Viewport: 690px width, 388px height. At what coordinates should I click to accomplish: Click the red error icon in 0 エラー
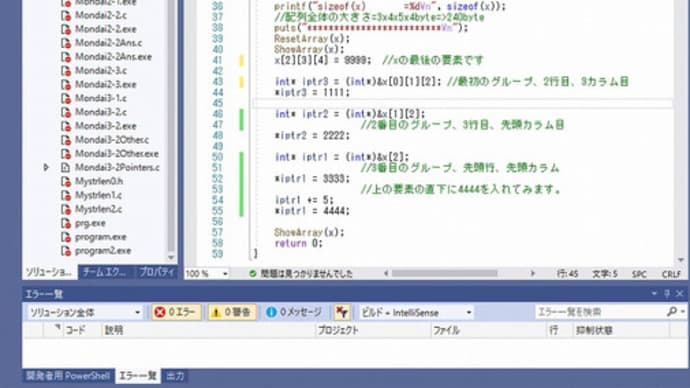[x=160, y=312]
